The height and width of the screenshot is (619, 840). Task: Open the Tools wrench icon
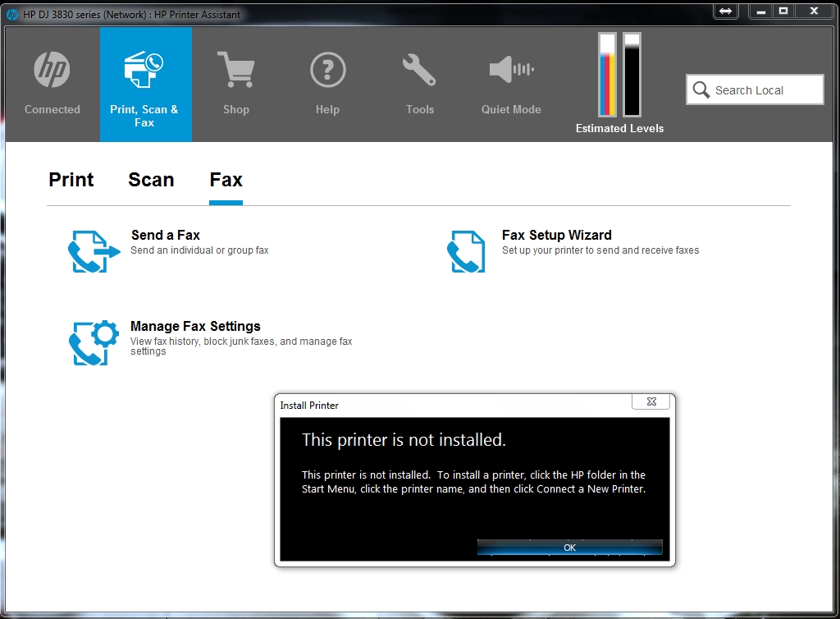(419, 70)
